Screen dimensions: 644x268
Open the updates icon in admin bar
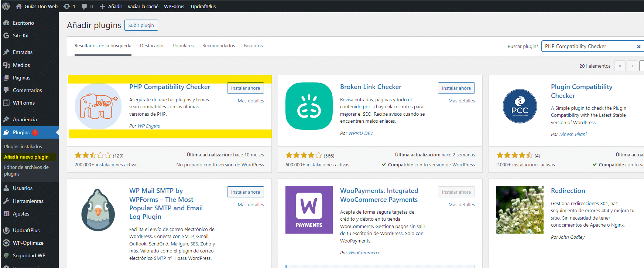69,6
